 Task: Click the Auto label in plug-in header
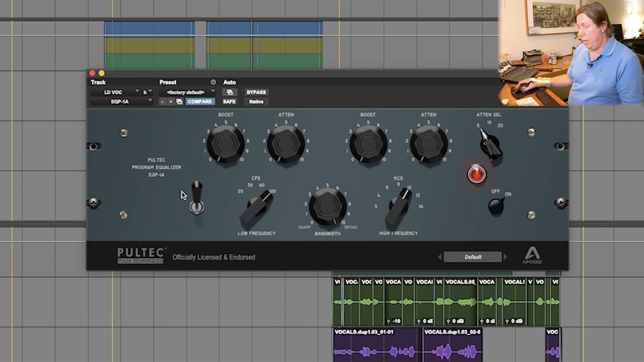(229, 82)
